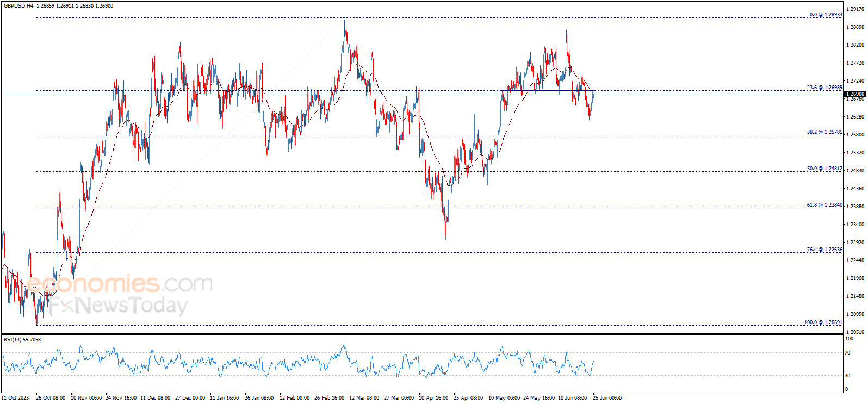
Task: Click the 1.24360 price axis value
Action: click(x=855, y=189)
